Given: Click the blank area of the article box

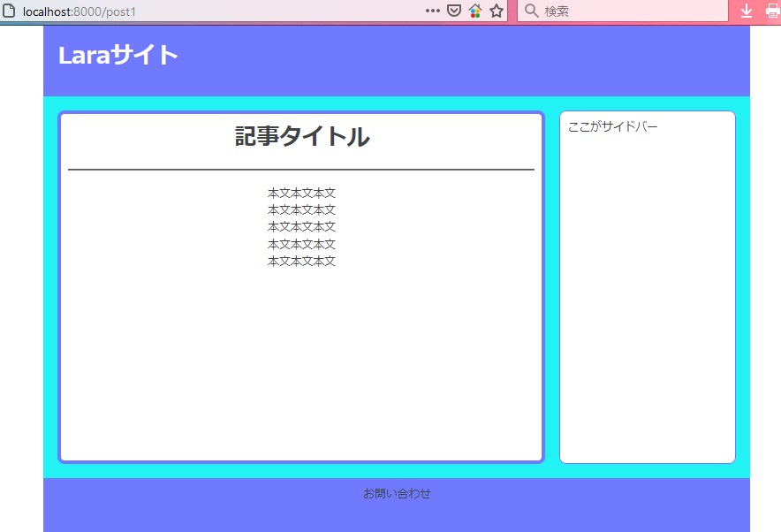Looking at the screenshot, I should point(301,371).
